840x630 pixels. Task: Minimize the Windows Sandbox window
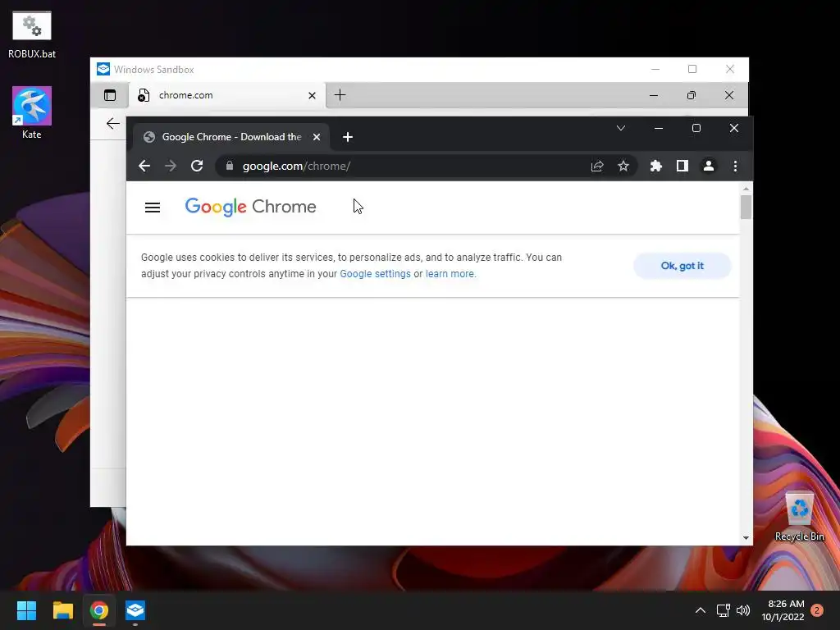655,69
